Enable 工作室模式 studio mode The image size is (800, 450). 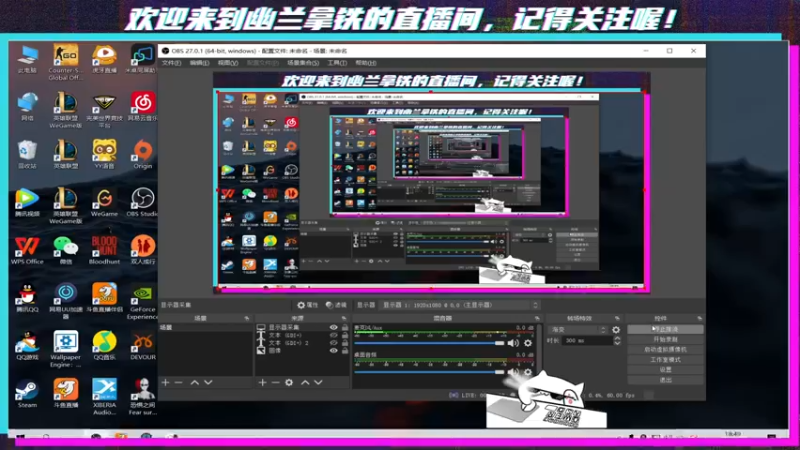[665, 360]
